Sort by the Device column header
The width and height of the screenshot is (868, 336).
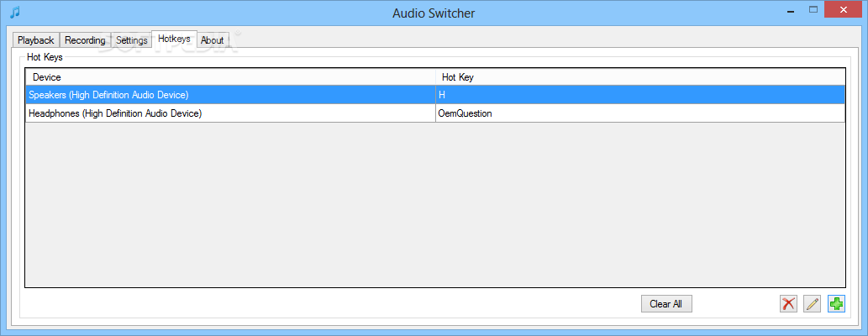pyautogui.click(x=230, y=77)
